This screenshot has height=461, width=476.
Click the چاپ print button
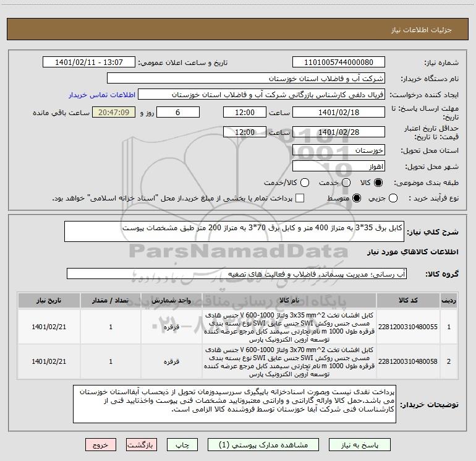[x=182, y=445]
